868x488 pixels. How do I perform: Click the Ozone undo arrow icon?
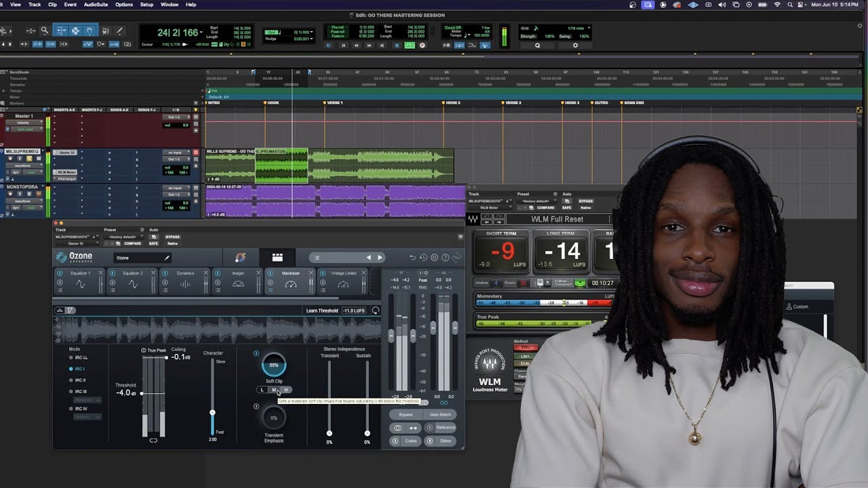pos(412,258)
